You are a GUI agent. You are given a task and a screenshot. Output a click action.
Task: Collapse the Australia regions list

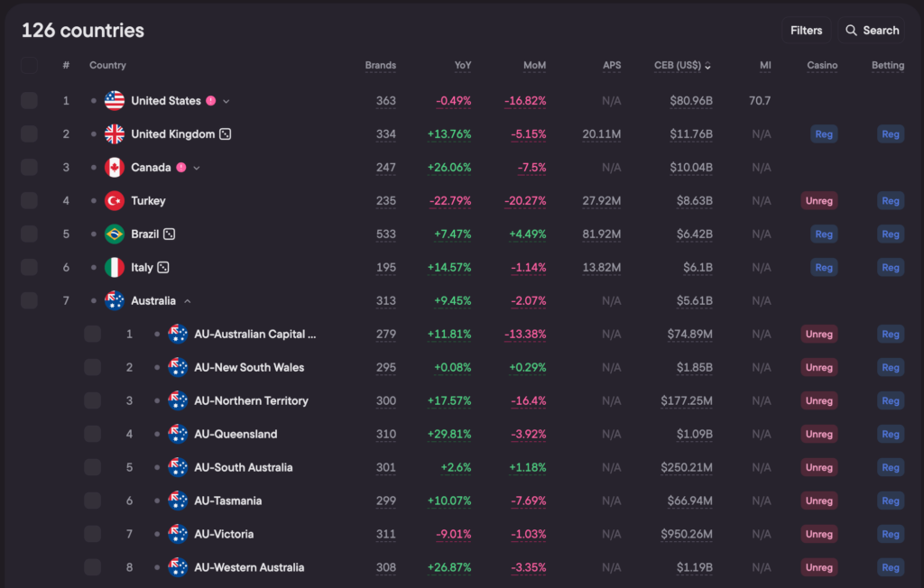(187, 301)
